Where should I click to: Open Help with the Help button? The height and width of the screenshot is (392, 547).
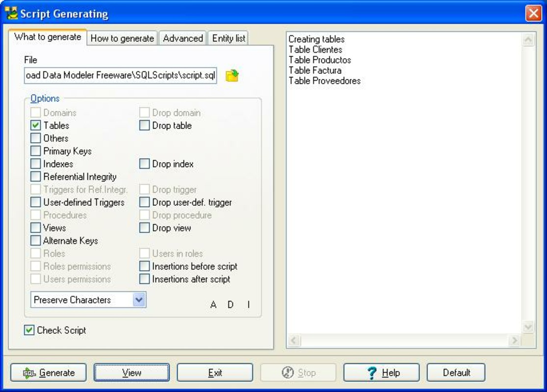(382, 373)
